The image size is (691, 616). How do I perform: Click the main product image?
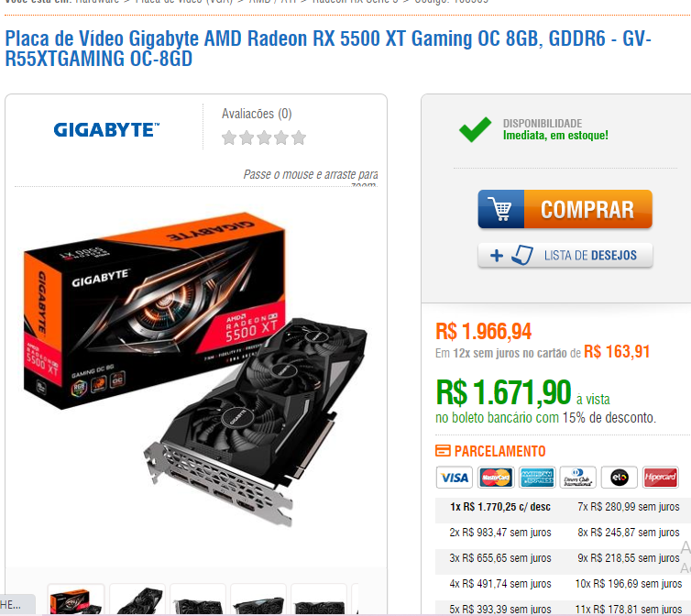click(195, 370)
